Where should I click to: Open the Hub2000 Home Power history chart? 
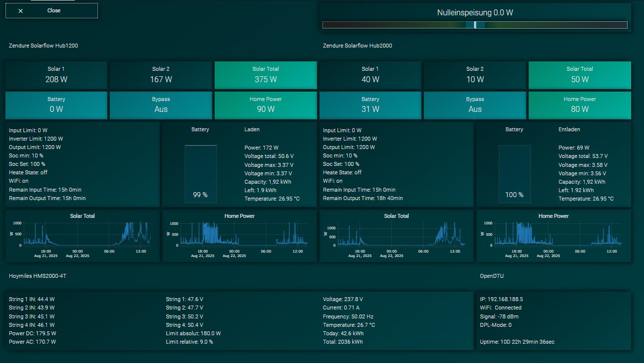(x=553, y=235)
